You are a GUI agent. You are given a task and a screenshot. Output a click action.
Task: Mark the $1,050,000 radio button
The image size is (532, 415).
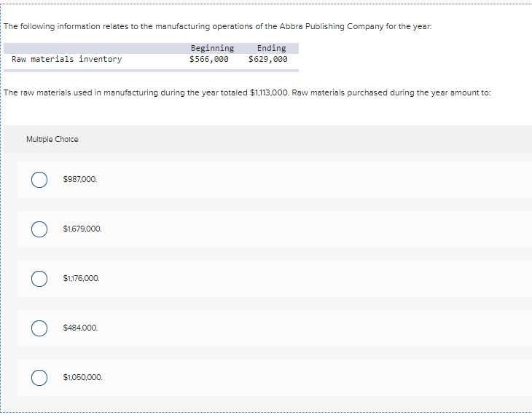[x=39, y=378]
